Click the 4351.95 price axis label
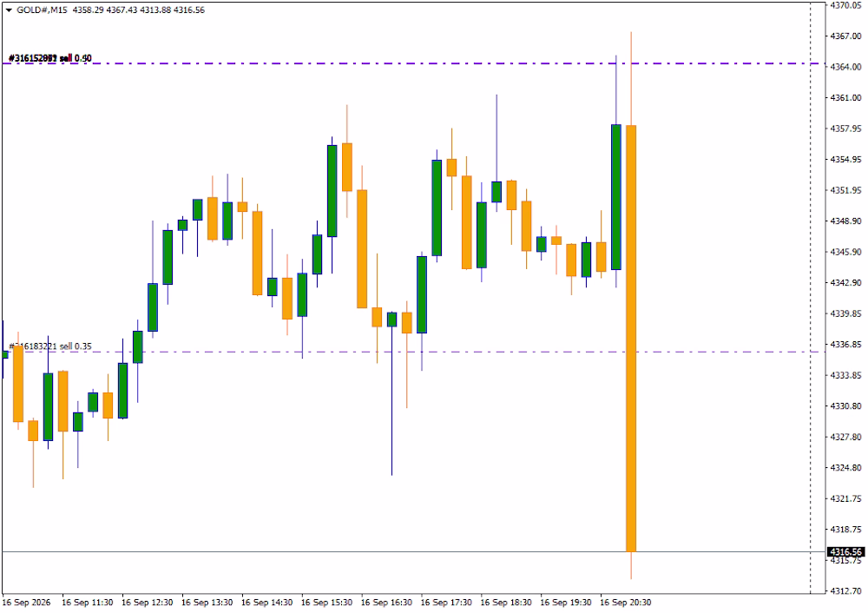Screen dimensions: 868x613 [845, 190]
